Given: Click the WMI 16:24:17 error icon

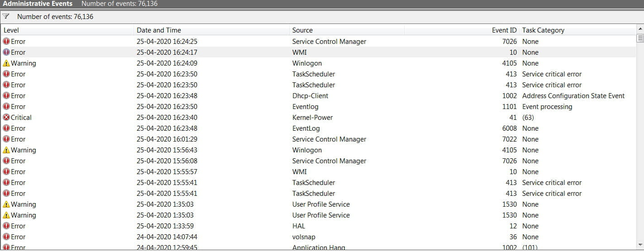Looking at the screenshot, I should pyautogui.click(x=6, y=52).
